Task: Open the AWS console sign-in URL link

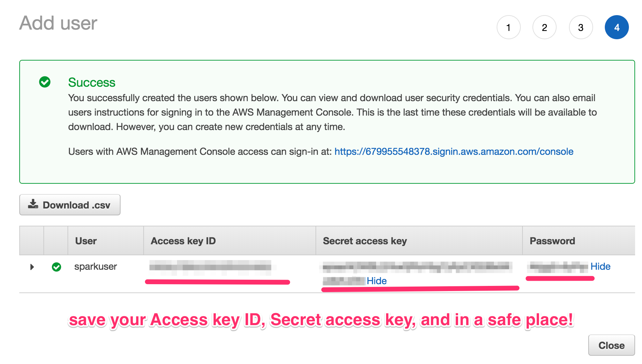Action: coord(454,151)
